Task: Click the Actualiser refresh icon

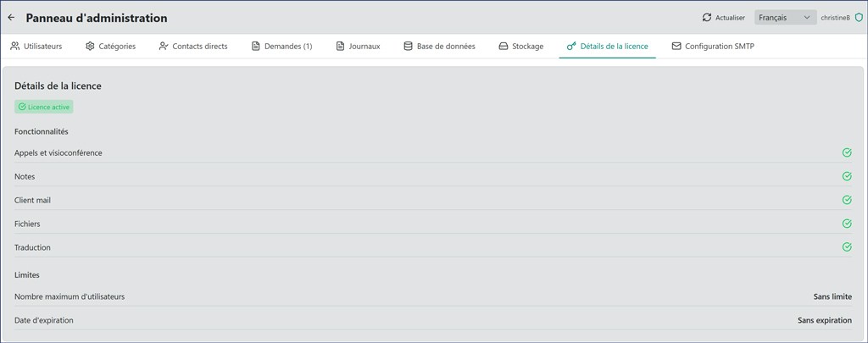Action: (x=707, y=18)
